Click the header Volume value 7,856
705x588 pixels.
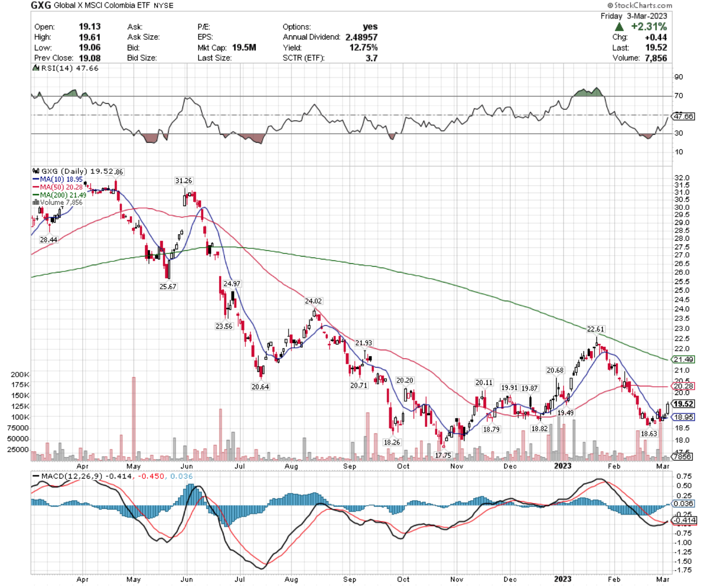tap(656, 58)
